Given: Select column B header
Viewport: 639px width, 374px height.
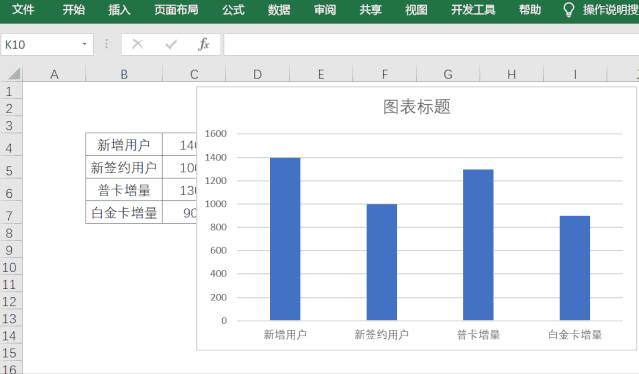Looking at the screenshot, I should (x=124, y=74).
